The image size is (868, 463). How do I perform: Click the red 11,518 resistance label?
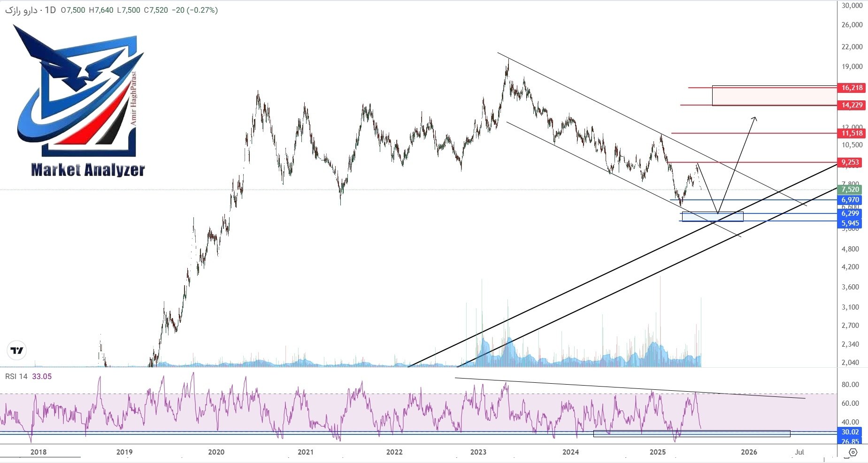[852, 133]
